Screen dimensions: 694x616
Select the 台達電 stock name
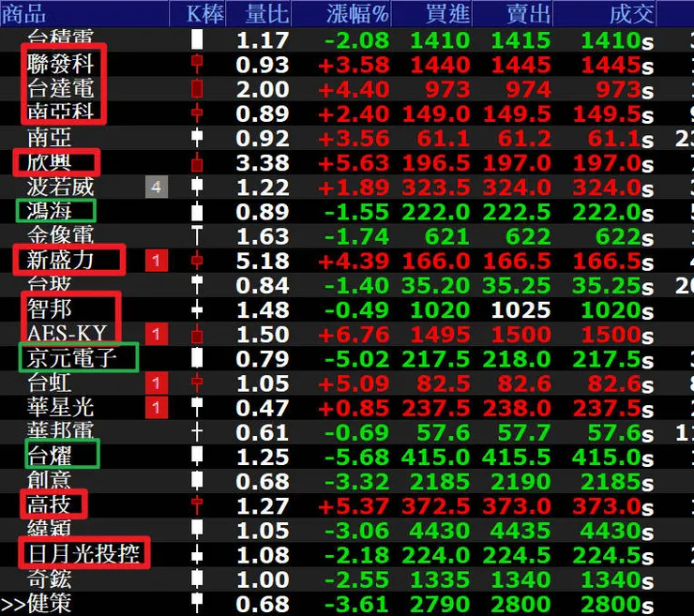(x=60, y=88)
